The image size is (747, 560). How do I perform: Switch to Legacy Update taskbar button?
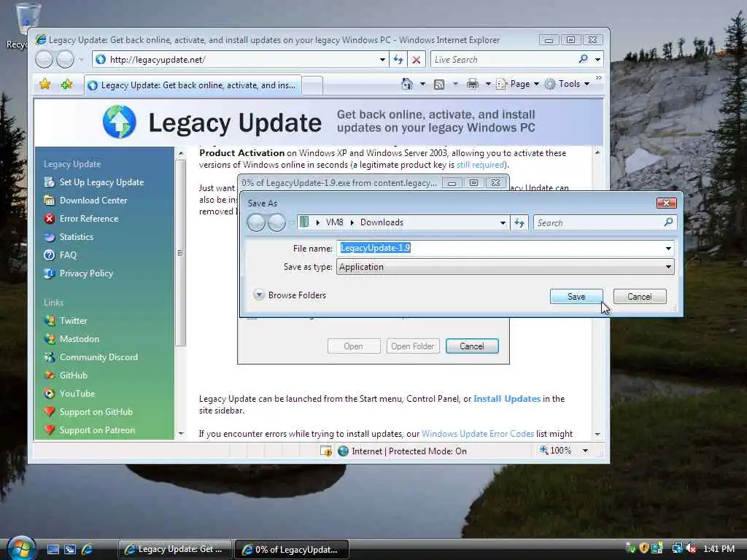(x=174, y=549)
